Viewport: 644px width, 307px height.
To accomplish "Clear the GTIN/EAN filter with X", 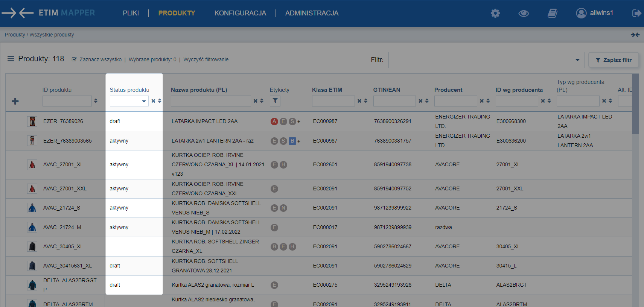I will [x=421, y=101].
